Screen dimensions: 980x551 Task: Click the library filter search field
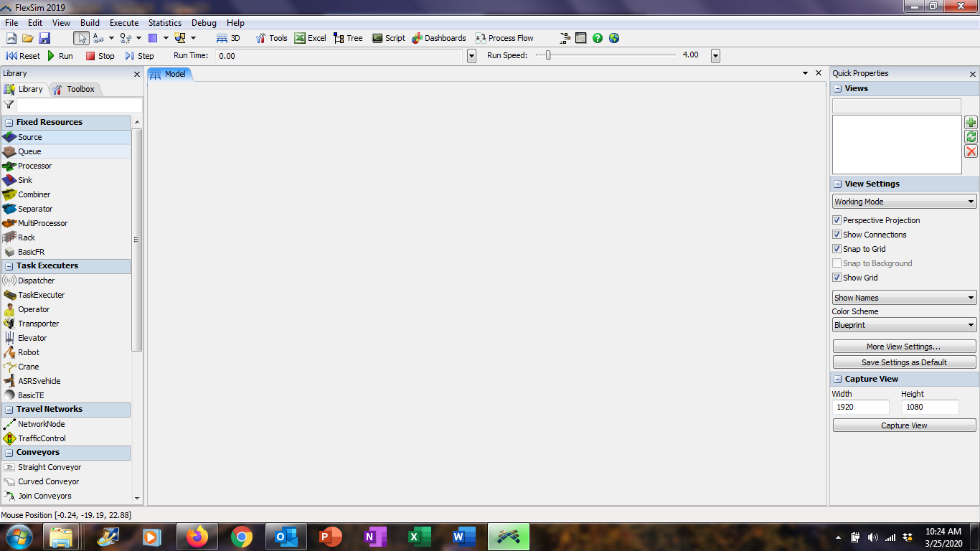[79, 105]
